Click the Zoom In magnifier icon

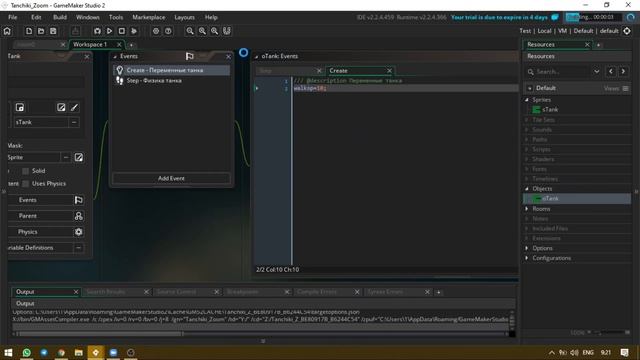[215, 31]
